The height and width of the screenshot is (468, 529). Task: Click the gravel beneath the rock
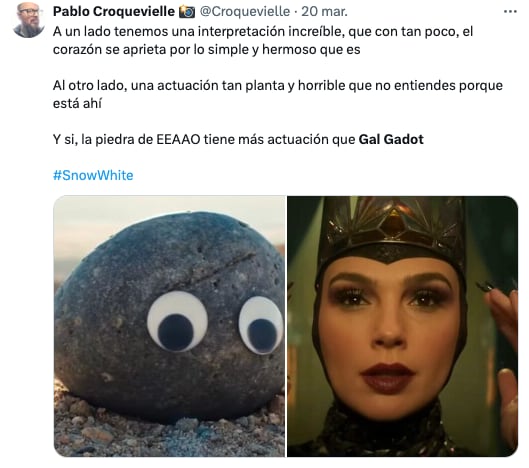coord(169,432)
